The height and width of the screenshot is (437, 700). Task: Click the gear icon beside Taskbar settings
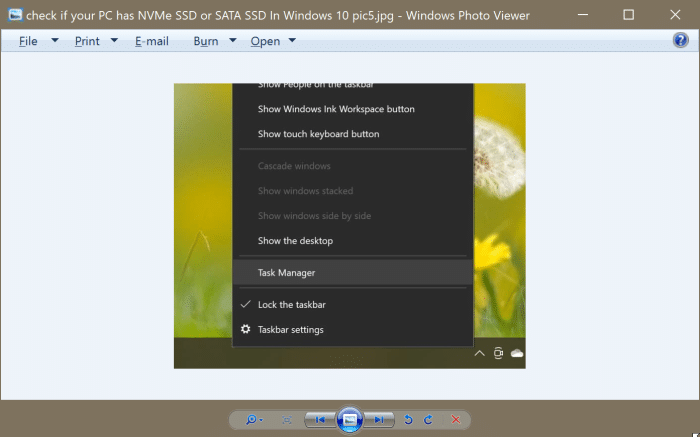click(245, 329)
